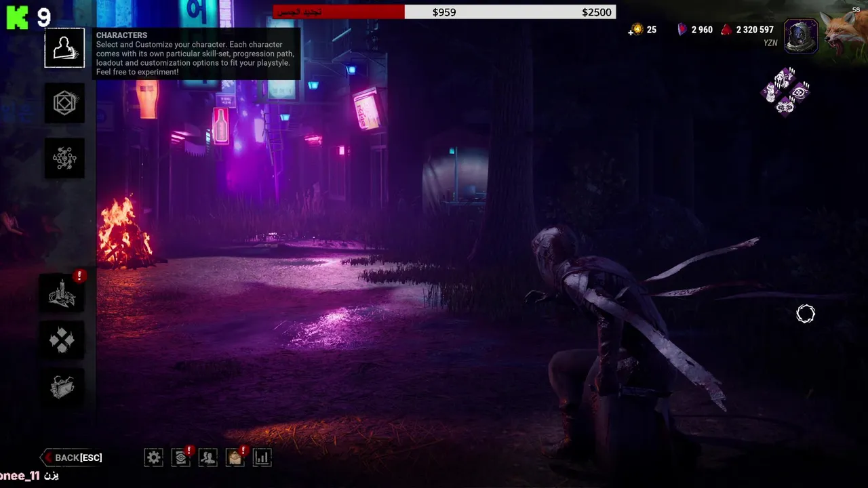Open the Friends list icon
Viewport: 868px width, 488px height.
tap(208, 457)
